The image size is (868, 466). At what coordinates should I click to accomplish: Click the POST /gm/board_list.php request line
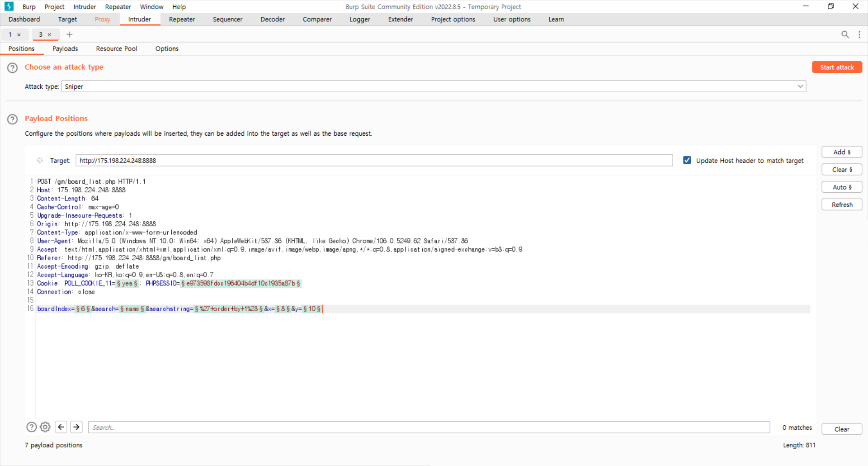(91, 181)
